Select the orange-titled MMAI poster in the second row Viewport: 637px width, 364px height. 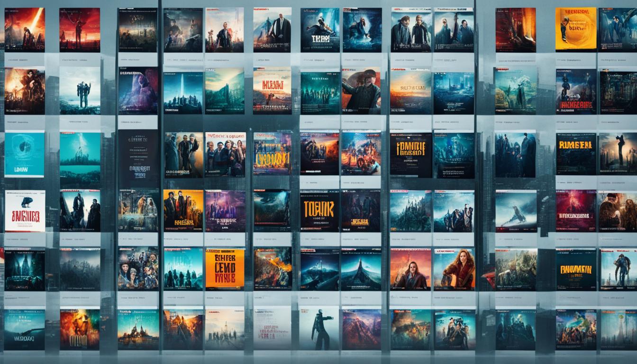(x=272, y=91)
